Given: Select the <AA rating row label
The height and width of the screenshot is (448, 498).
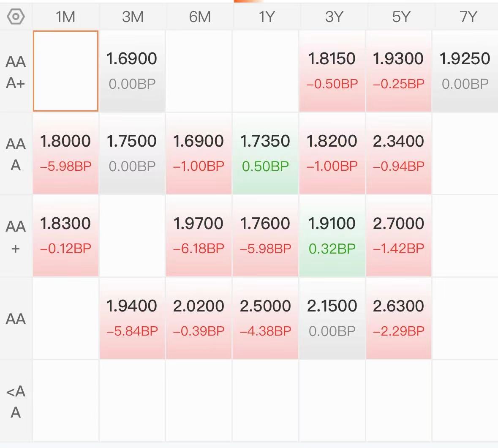Looking at the screenshot, I should [x=16, y=402].
